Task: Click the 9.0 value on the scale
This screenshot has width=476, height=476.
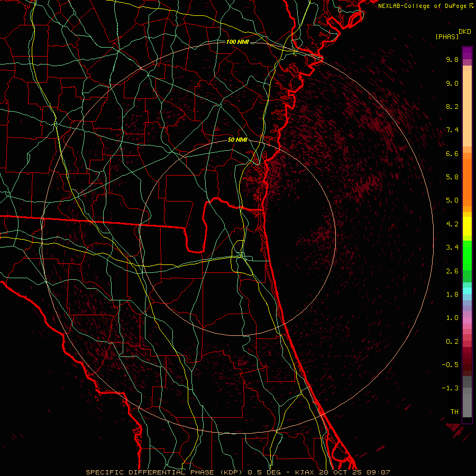Action: point(452,83)
